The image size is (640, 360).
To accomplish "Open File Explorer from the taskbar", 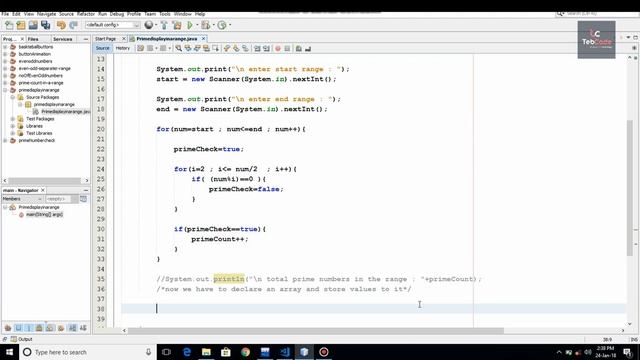I will pyautogui.click(x=206, y=352).
